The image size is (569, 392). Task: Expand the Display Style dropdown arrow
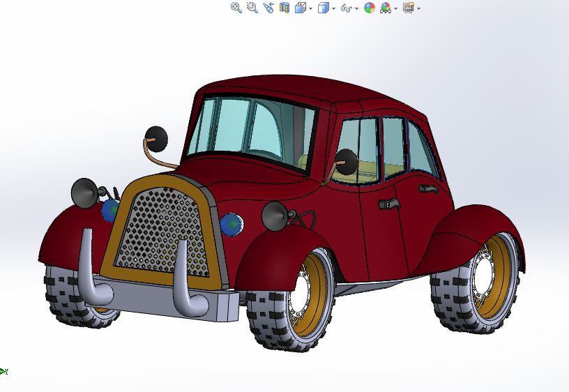point(333,8)
